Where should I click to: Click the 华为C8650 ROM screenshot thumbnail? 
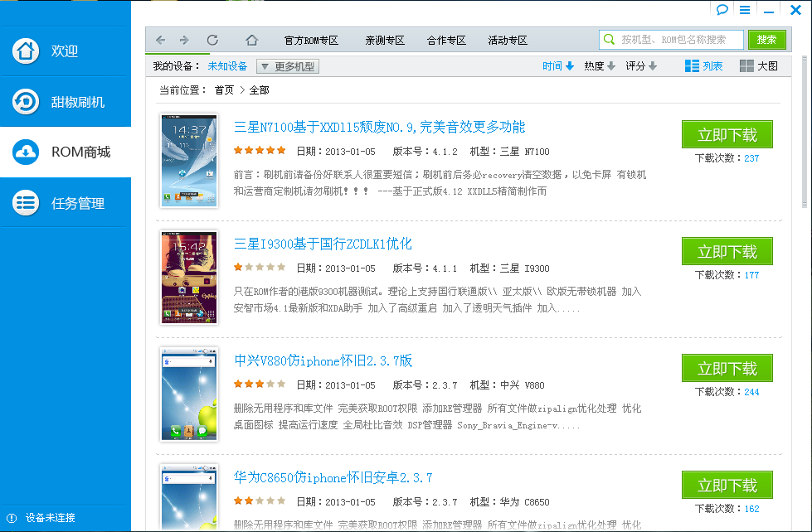click(x=189, y=497)
